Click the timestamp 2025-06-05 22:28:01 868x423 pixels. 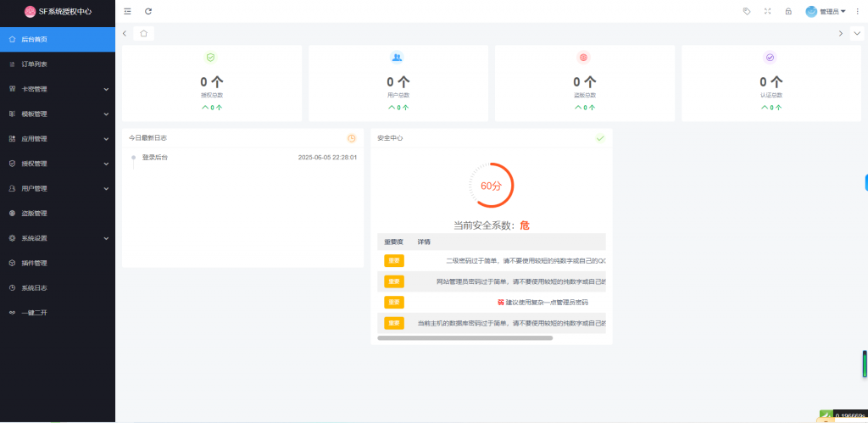coord(327,157)
